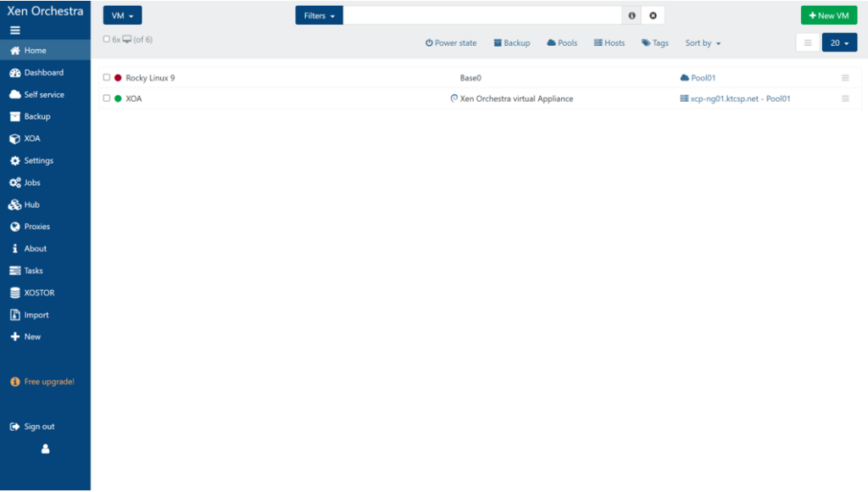Open the actions menu for Rocky Linux 9 row
The height and width of the screenshot is (492, 868).
coord(844,78)
